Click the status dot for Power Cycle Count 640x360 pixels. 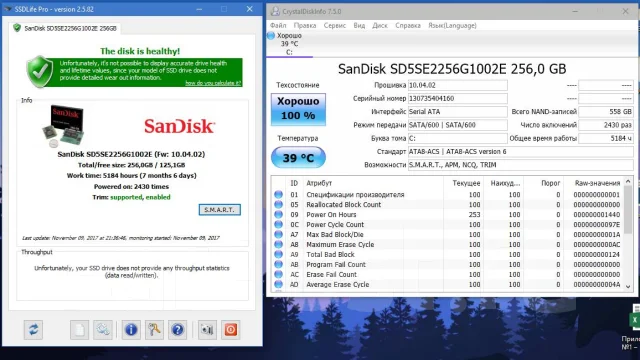[x=278, y=224]
